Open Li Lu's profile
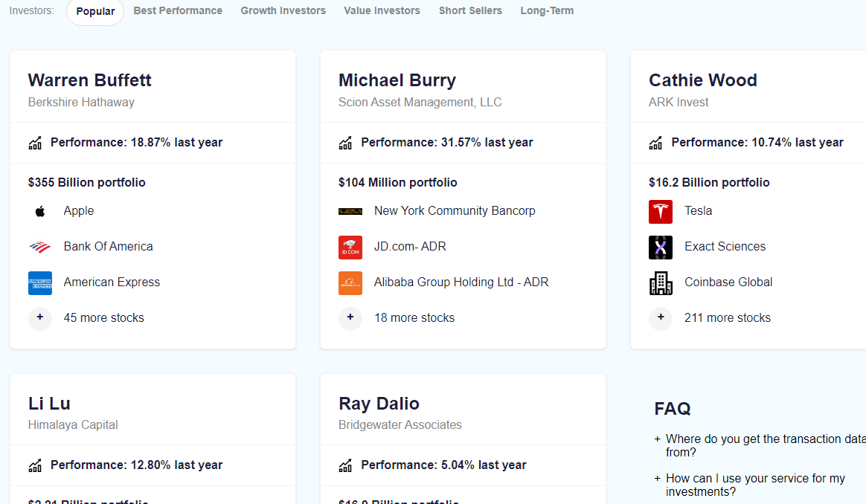Viewport: 866px width, 504px height. point(49,404)
